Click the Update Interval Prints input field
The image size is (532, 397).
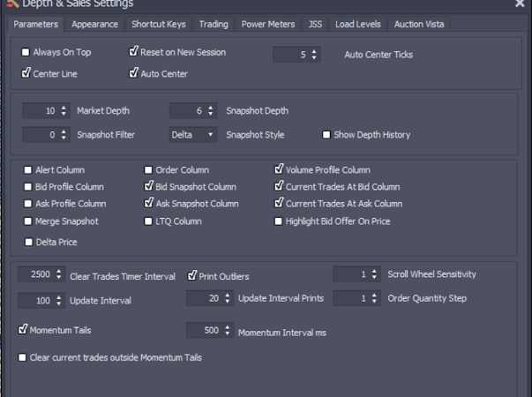[202, 298]
